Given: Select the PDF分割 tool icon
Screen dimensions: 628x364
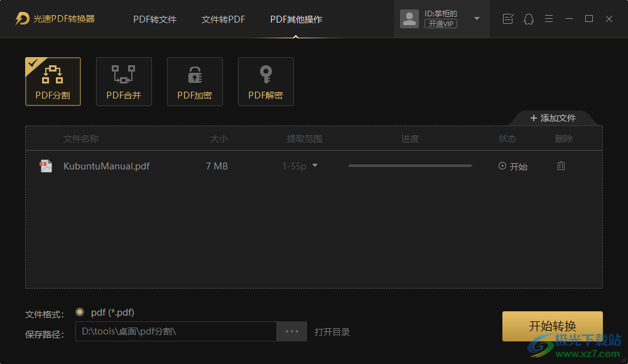Looking at the screenshot, I should click(53, 82).
